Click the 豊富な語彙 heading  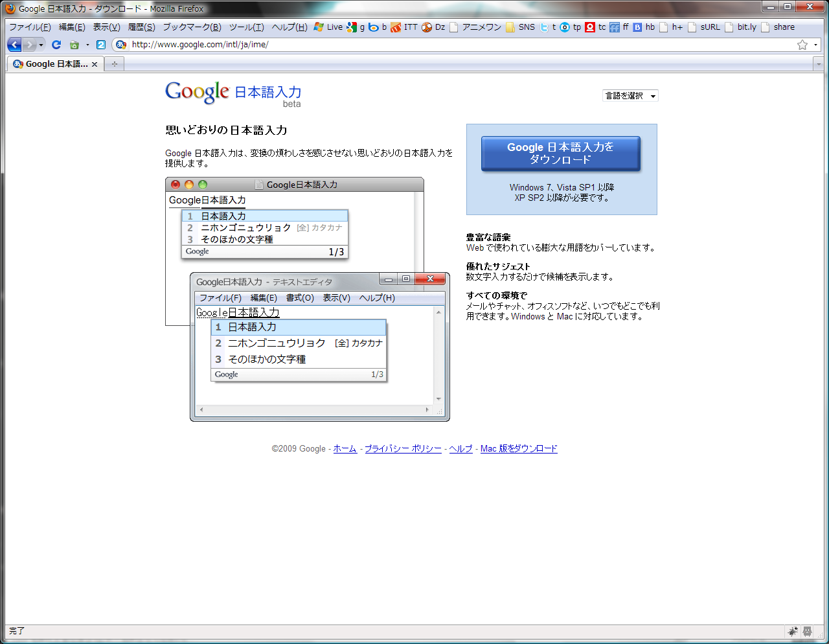(488, 237)
